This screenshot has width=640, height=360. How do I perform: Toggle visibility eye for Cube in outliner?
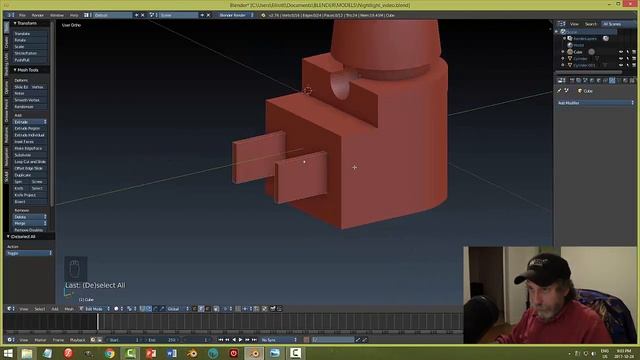(x=621, y=52)
